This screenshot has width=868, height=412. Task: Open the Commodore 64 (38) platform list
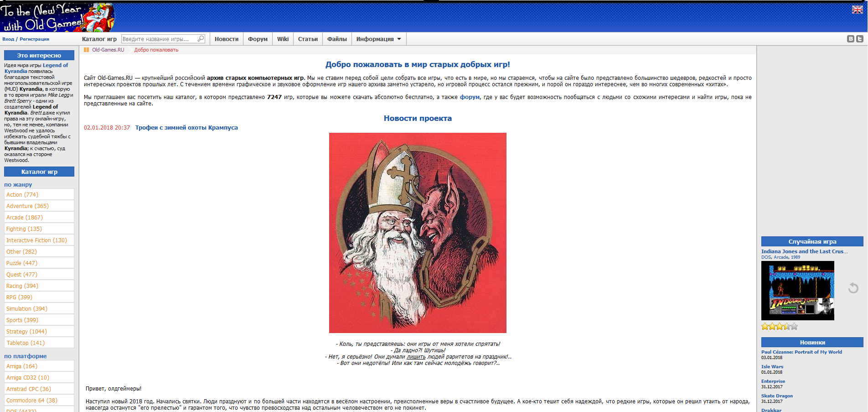(x=39, y=400)
